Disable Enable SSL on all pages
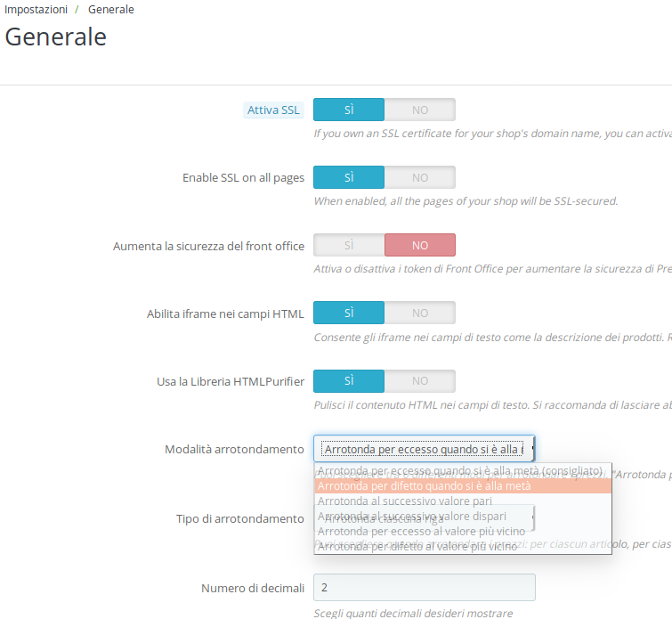The image size is (672, 619). [x=420, y=177]
